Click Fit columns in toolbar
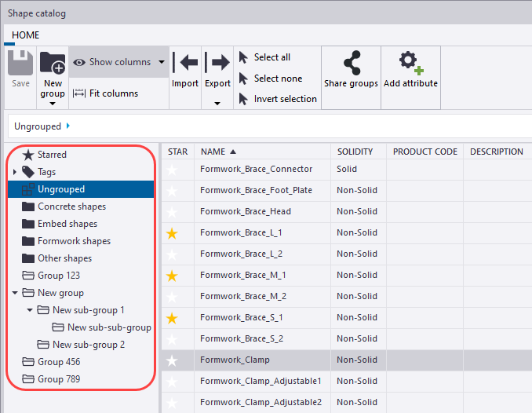The width and height of the screenshot is (532, 413). pos(105,93)
